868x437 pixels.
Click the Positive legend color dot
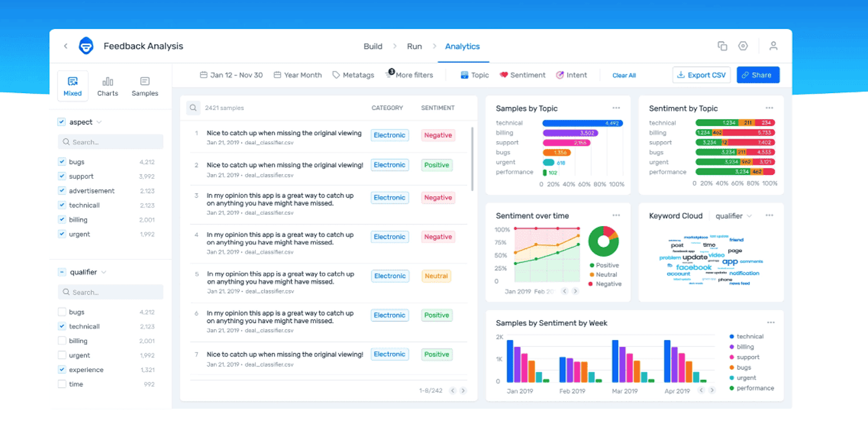[x=591, y=265]
